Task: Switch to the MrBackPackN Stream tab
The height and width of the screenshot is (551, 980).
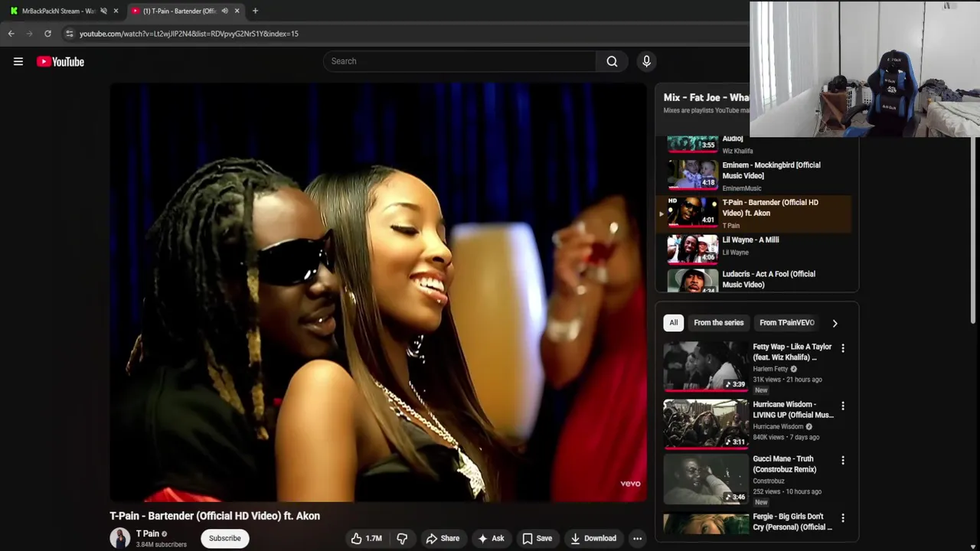Action: pos(58,11)
